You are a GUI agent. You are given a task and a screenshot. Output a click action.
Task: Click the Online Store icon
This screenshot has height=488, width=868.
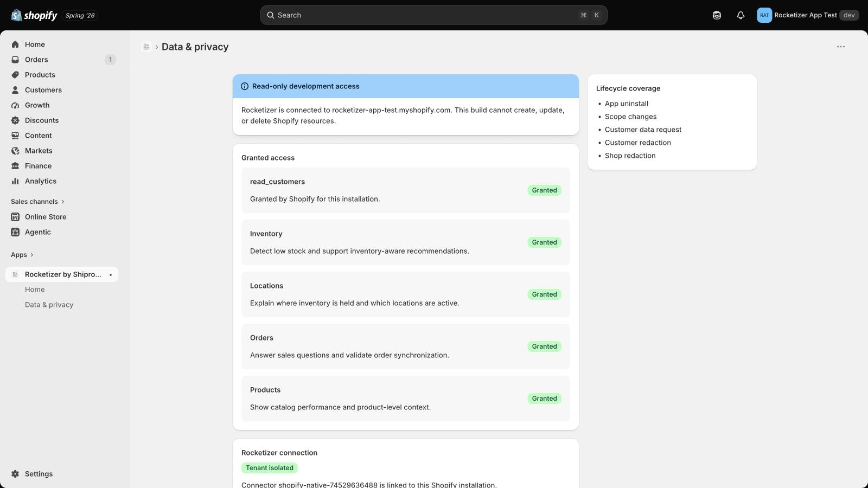click(x=15, y=217)
